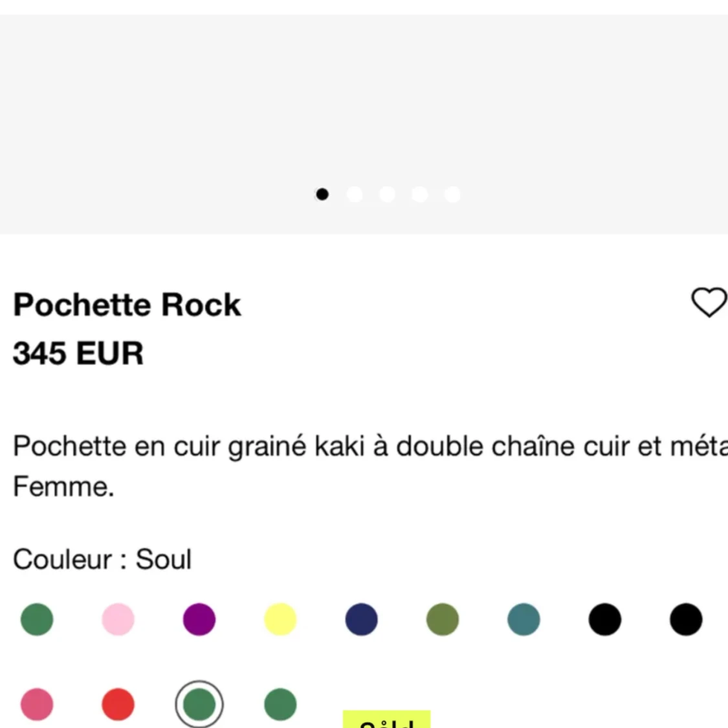
Task: Show the fourth carousel image dot
Action: pyautogui.click(x=419, y=194)
